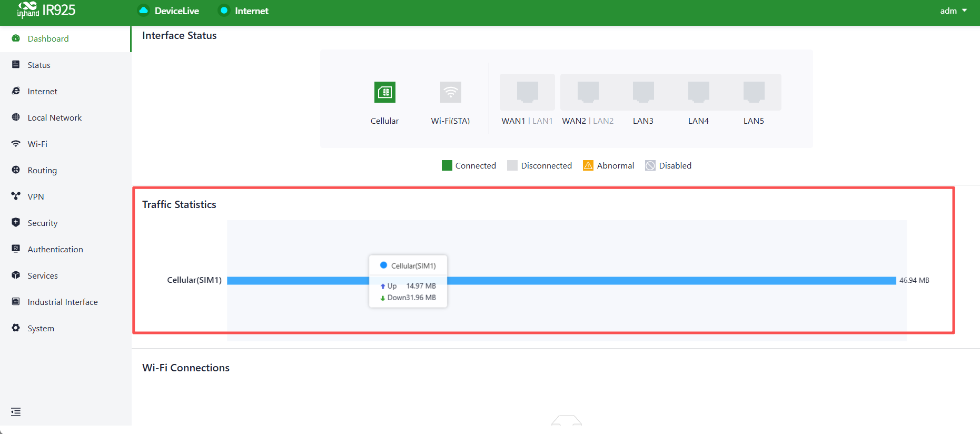
Task: Click the System gear icon
Action: click(x=16, y=328)
